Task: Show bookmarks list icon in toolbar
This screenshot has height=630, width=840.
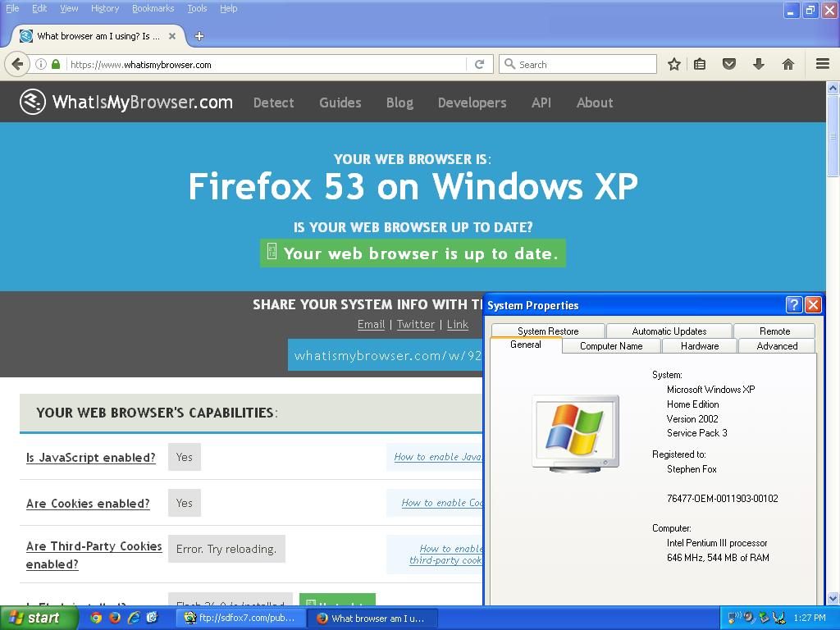Action: click(700, 64)
